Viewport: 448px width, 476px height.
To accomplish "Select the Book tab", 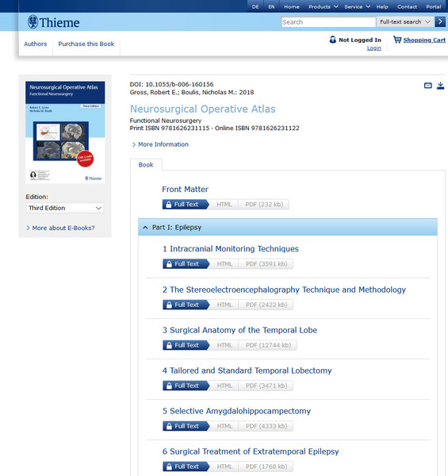I will (x=146, y=165).
